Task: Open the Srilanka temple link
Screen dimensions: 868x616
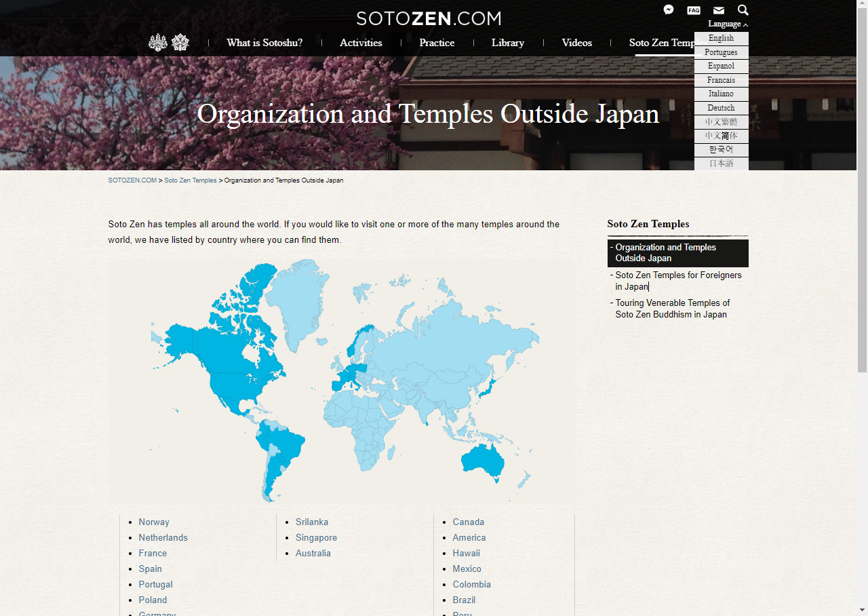Action: [312, 522]
